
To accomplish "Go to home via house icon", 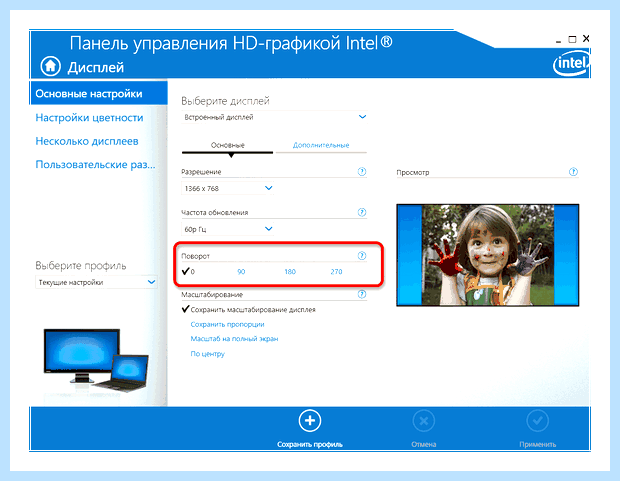I will tap(51, 66).
